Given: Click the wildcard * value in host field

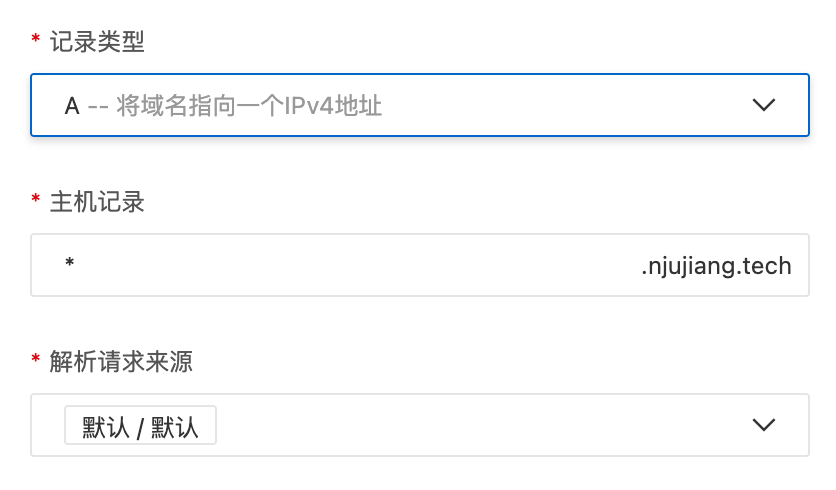Looking at the screenshot, I should point(70,265).
